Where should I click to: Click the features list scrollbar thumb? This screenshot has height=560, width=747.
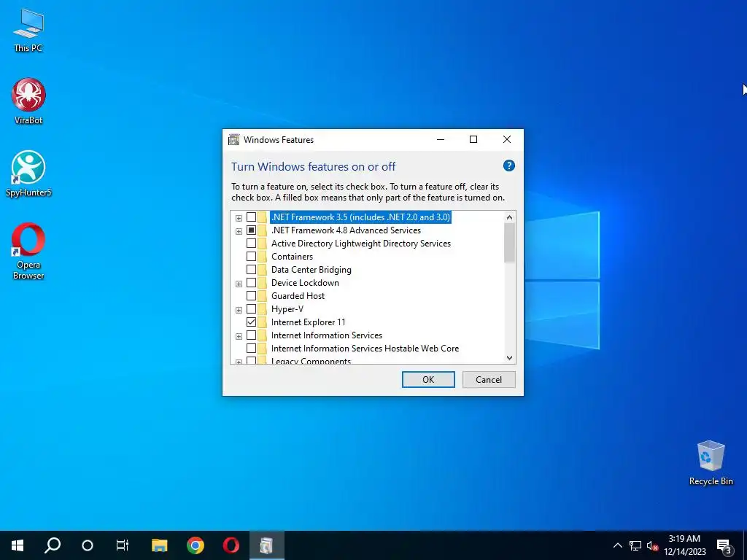pos(509,242)
